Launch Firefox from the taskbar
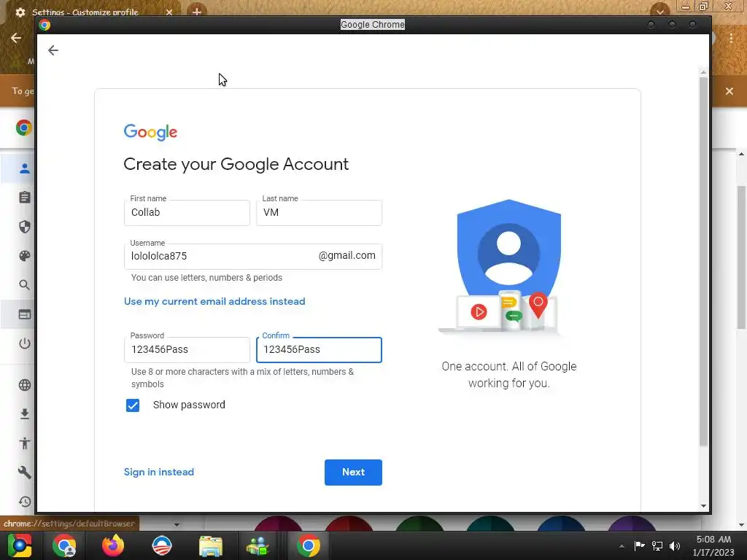Screen dimensions: 747x560 click(113, 545)
